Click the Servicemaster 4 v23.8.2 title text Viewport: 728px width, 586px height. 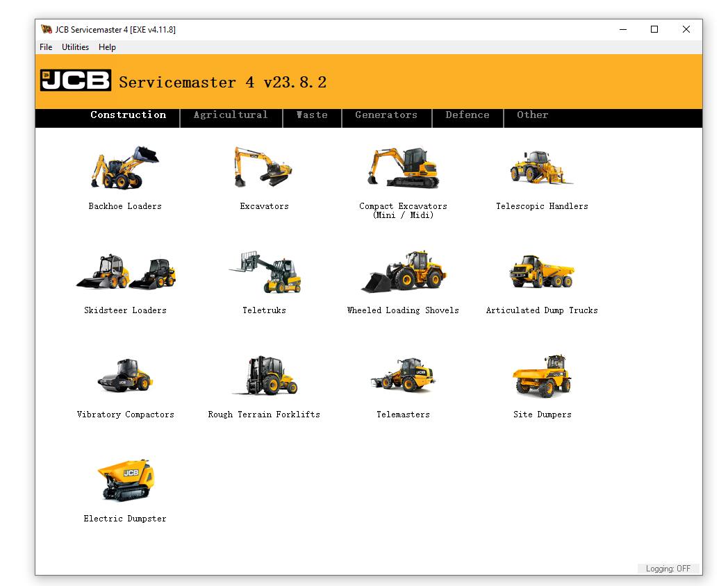[x=222, y=82]
